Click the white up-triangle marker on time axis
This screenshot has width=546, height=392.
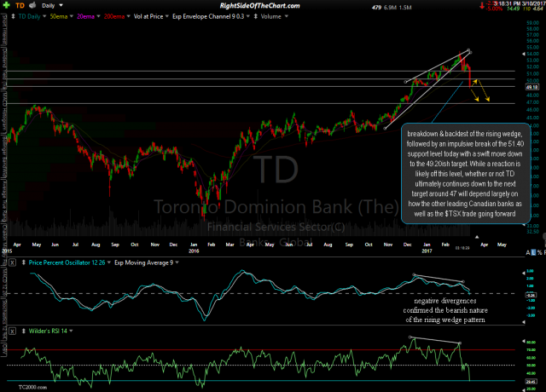click(477, 237)
